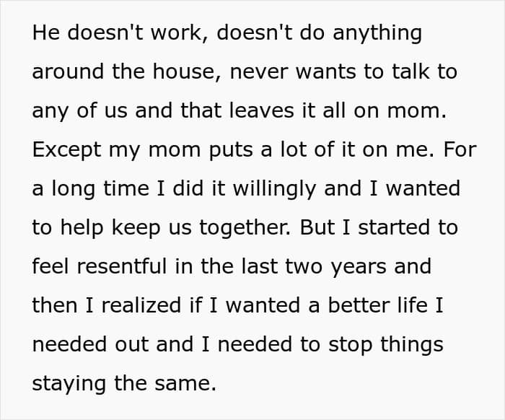This screenshot has height=420, width=505.
Task: Click the phrase "Except my mom puts"
Action: tap(142, 150)
